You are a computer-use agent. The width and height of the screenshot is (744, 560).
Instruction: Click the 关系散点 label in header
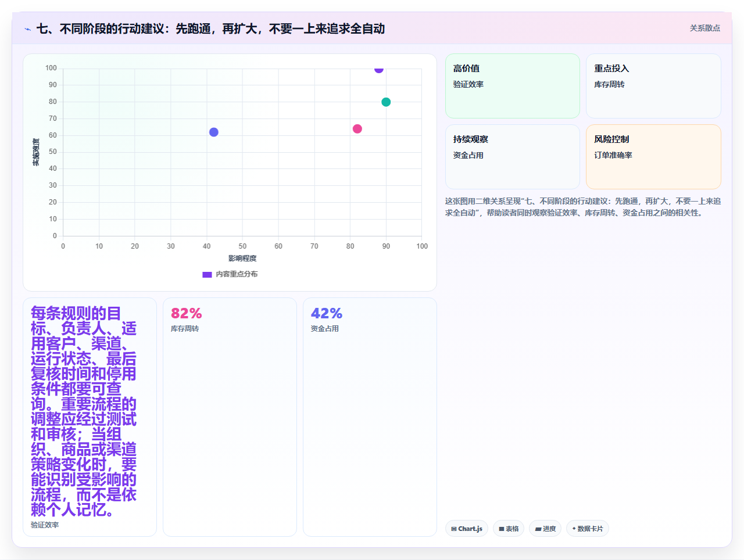[x=704, y=28]
